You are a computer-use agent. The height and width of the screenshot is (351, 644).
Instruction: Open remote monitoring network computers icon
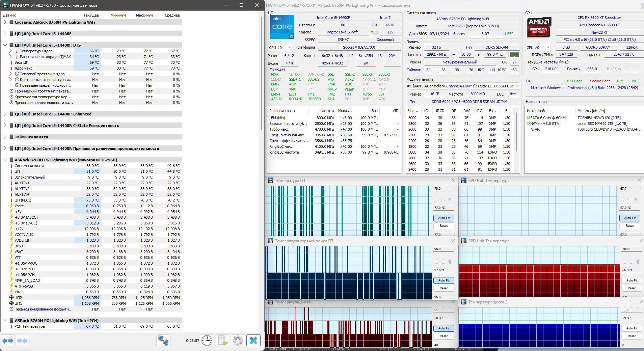163,341
